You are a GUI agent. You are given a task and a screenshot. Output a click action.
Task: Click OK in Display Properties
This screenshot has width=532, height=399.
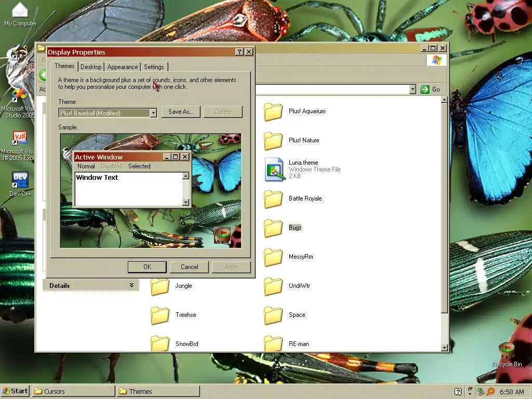tap(147, 267)
